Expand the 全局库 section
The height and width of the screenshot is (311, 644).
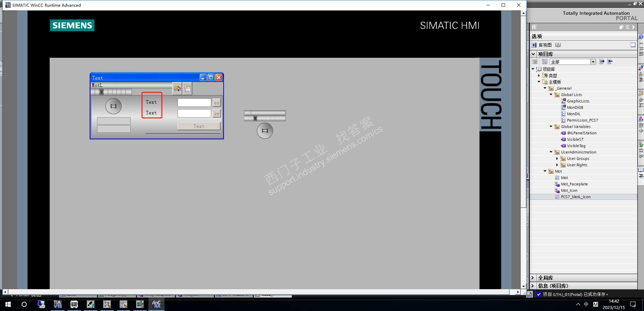point(533,278)
